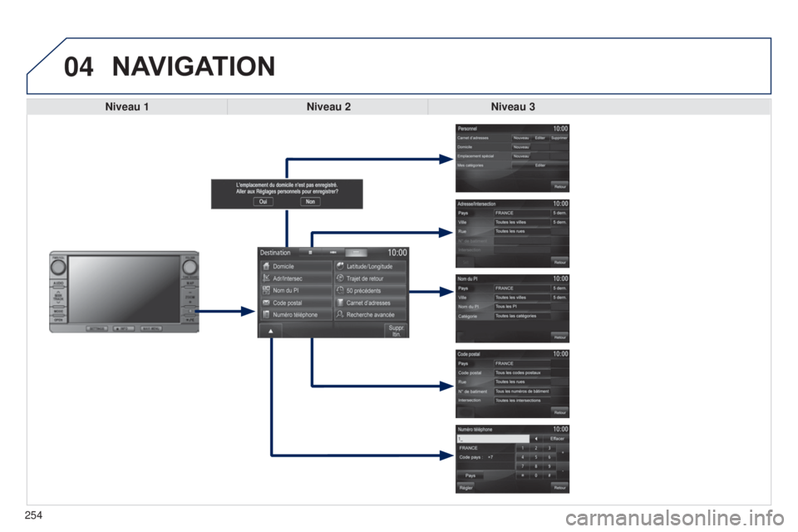Select the highlighted third tab in Destination header

(x=356, y=253)
